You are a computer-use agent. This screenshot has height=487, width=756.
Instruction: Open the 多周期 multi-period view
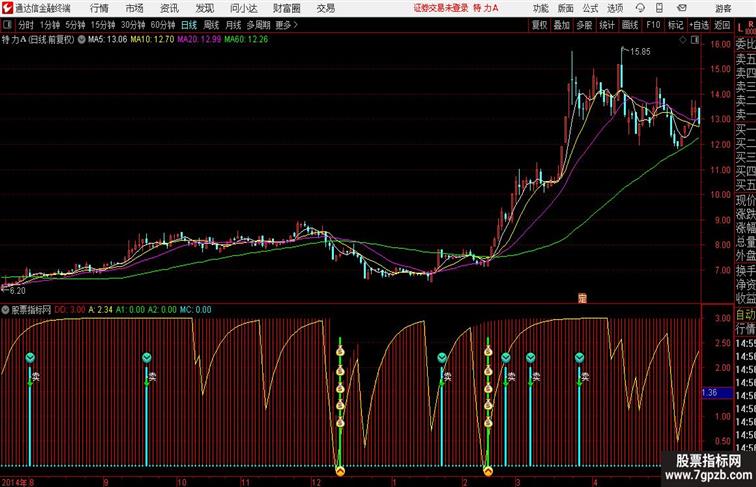(258, 25)
